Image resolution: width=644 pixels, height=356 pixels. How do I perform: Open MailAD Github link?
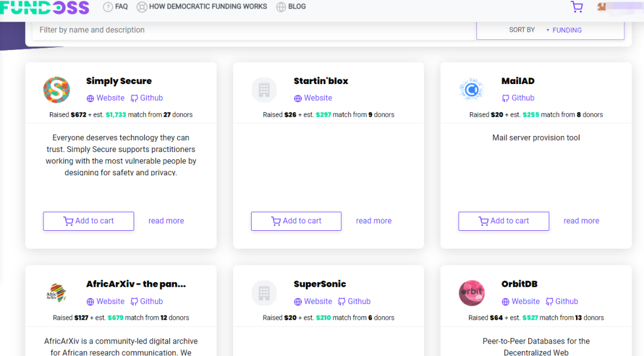(518, 98)
